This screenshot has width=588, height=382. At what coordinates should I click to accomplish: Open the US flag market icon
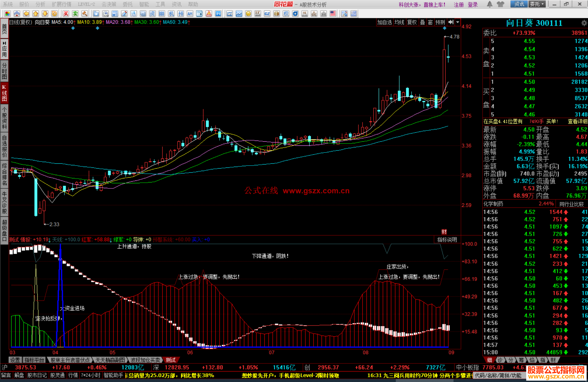pyautogui.click(x=333, y=14)
